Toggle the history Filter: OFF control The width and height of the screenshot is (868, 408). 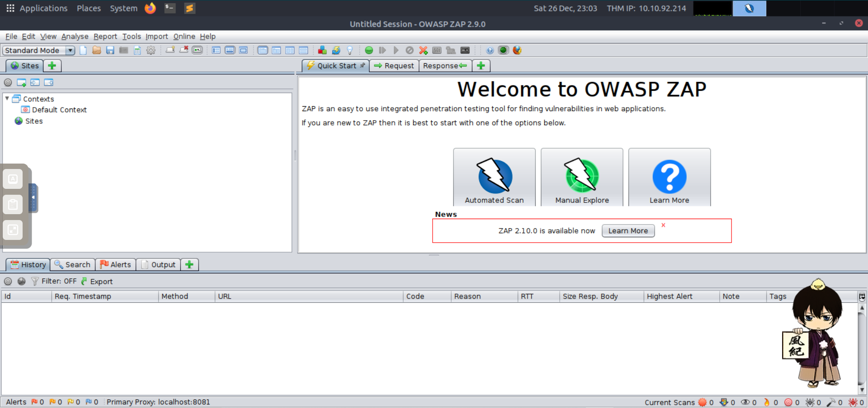[x=54, y=281]
